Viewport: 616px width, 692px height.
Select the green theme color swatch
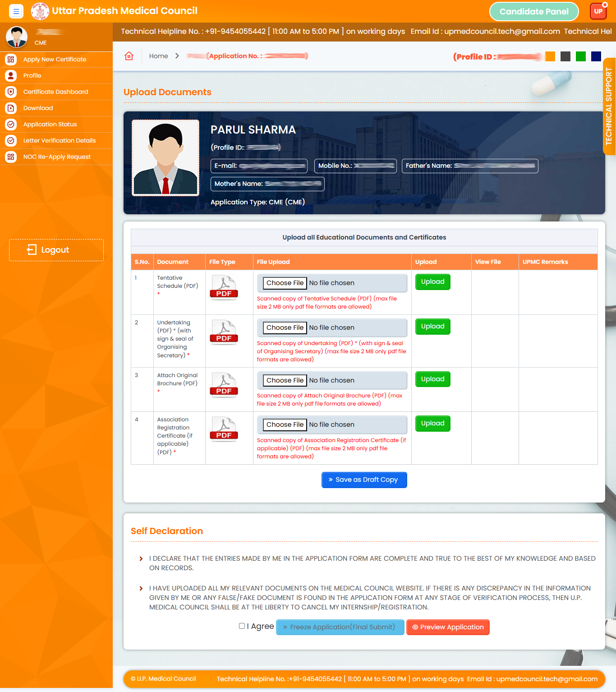coord(581,56)
